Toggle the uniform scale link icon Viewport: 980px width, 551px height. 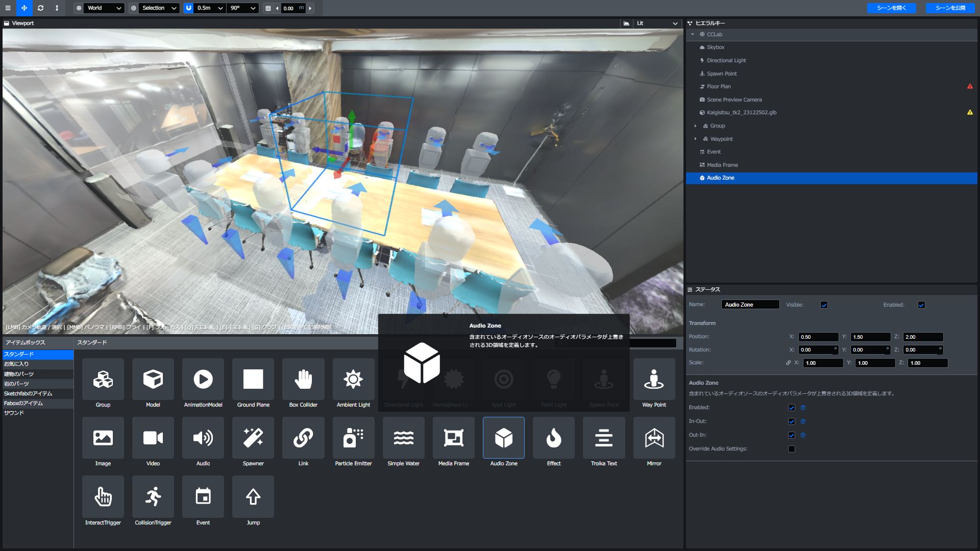coord(788,363)
